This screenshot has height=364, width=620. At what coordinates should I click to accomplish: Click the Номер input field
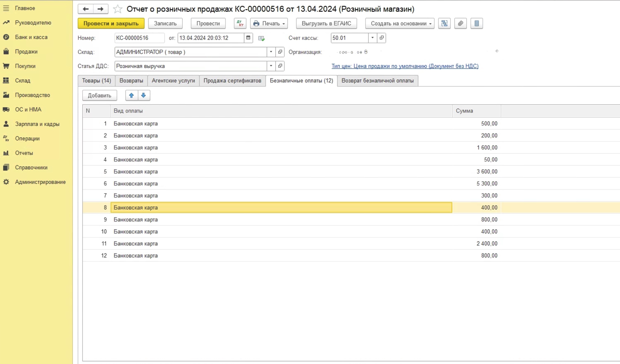[x=139, y=38]
